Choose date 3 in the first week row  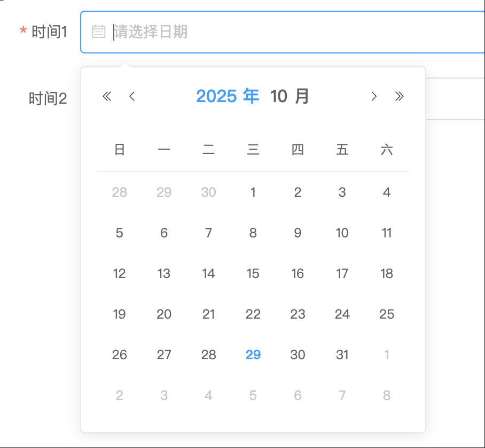tap(342, 192)
